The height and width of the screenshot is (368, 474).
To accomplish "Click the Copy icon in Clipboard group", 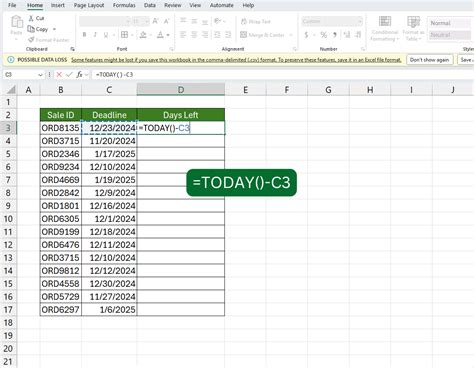I will click(31, 29).
